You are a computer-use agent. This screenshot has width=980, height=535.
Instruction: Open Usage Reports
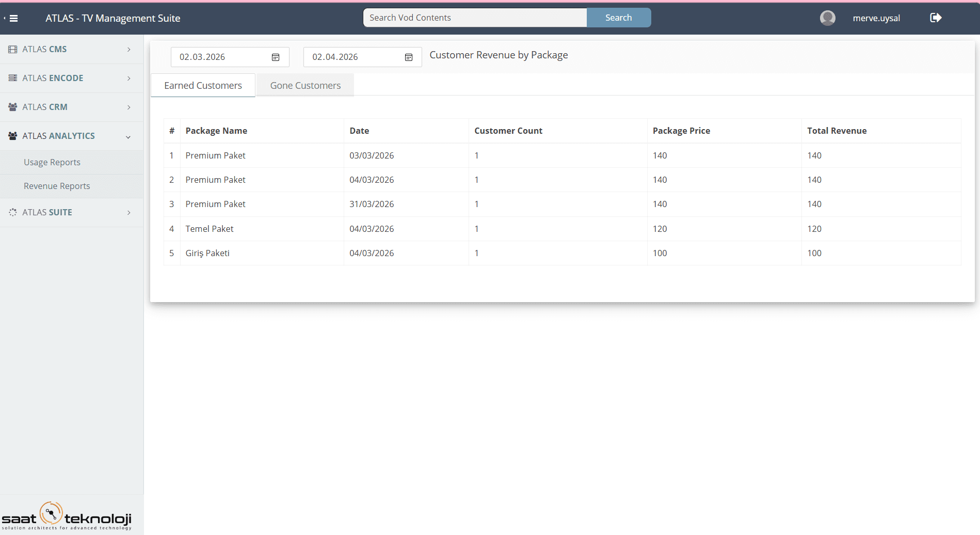[52, 162]
